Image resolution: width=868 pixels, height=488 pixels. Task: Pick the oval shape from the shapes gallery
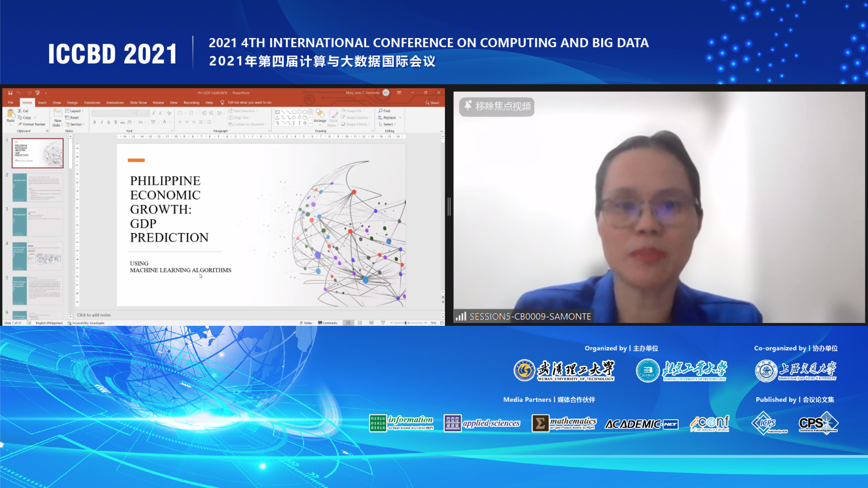point(299,112)
